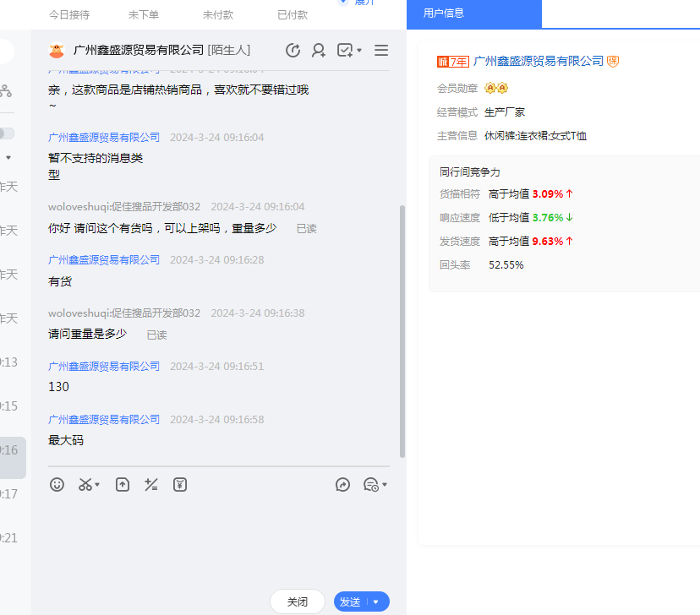Switch to the 今日接待 tab
The image size is (700, 615).
coord(69,15)
